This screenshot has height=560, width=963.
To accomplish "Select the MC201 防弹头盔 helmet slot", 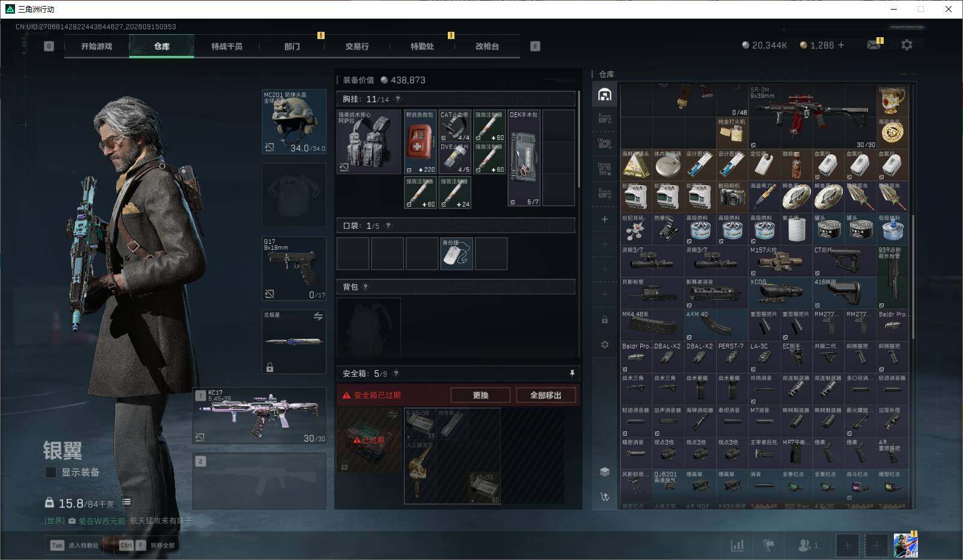I will [294, 122].
